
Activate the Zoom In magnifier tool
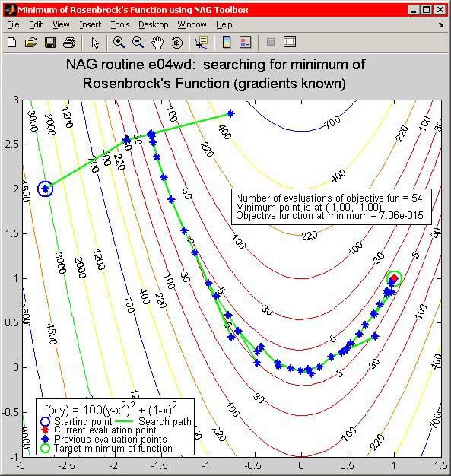(x=119, y=43)
